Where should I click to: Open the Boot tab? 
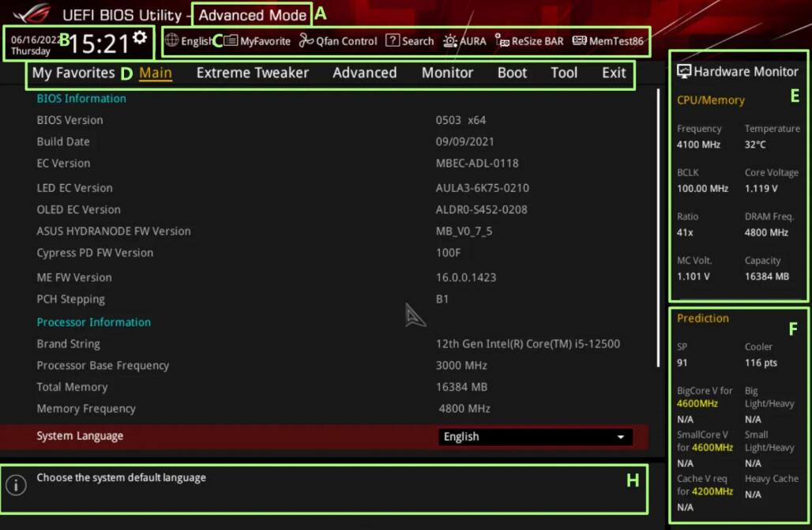(x=512, y=73)
